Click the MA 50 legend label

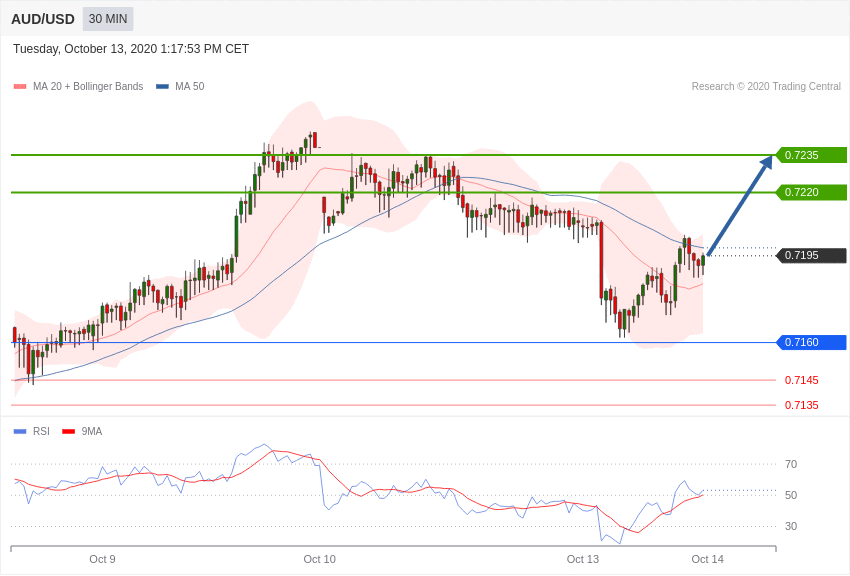190,86
